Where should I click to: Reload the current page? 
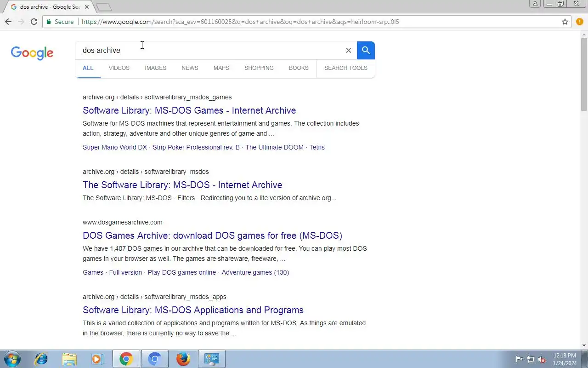pos(34,22)
